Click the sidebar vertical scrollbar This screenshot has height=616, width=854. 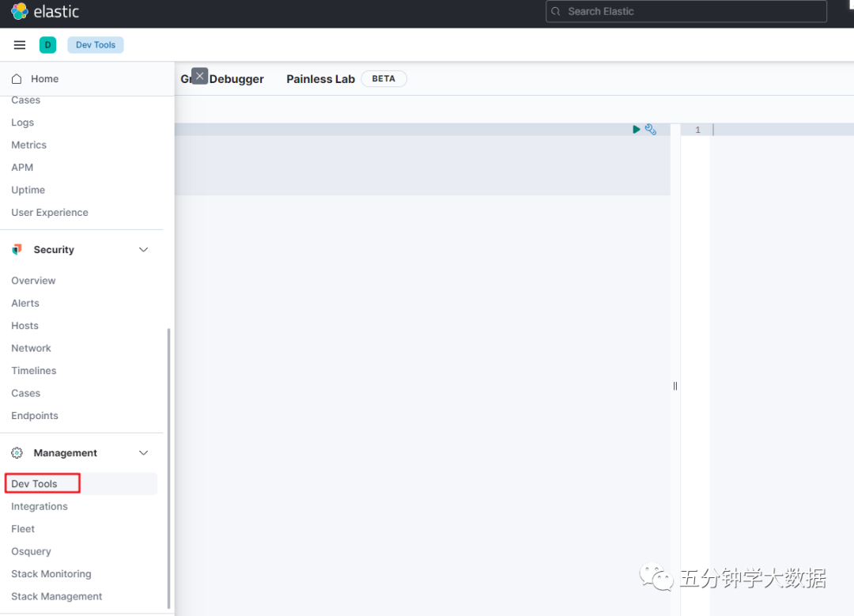tap(168, 467)
